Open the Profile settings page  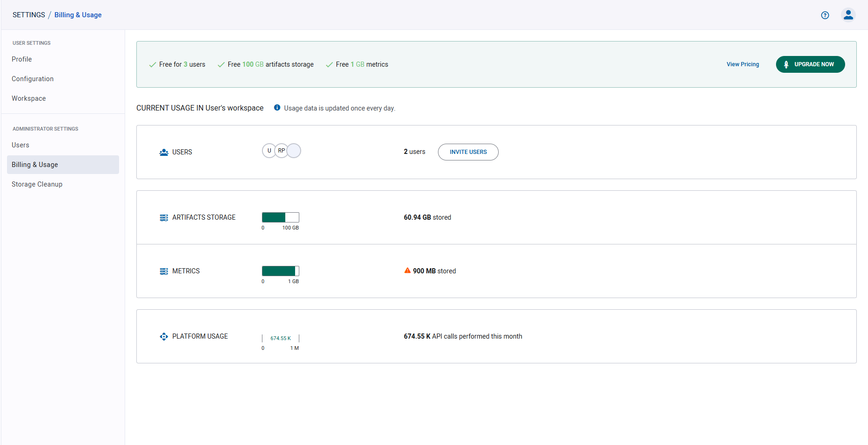pyautogui.click(x=21, y=59)
